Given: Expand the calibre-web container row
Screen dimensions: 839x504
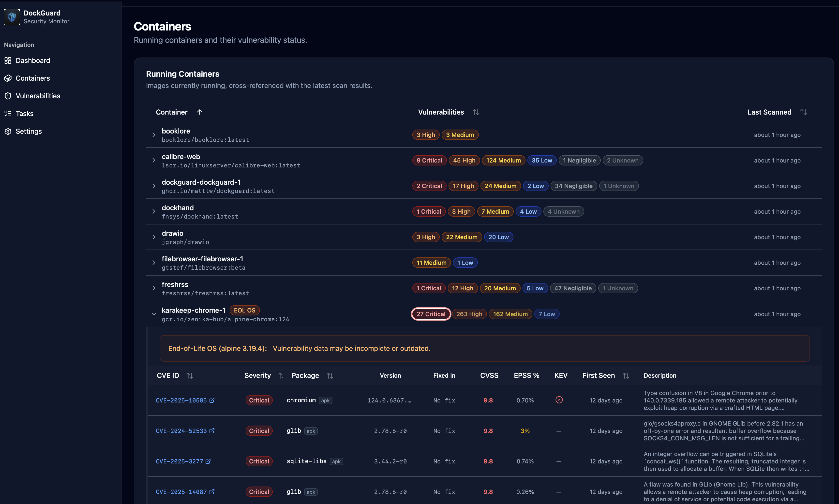Looking at the screenshot, I should pyautogui.click(x=154, y=160).
